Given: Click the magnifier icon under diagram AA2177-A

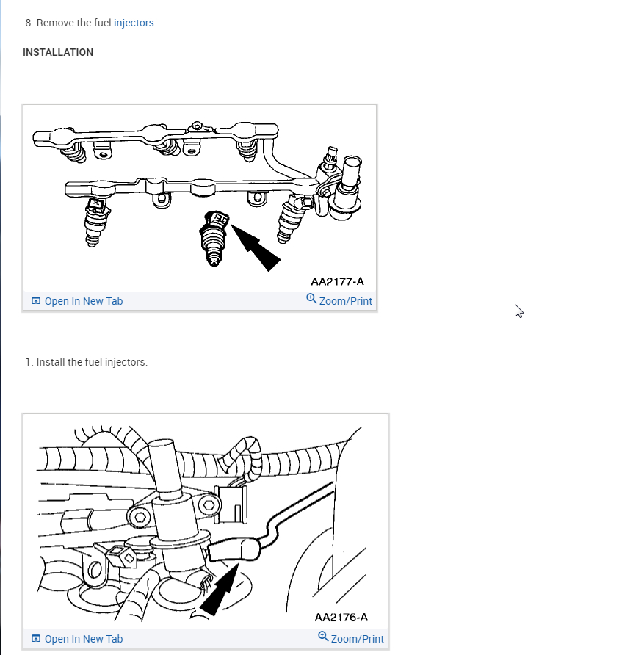Looking at the screenshot, I should pos(311,299).
